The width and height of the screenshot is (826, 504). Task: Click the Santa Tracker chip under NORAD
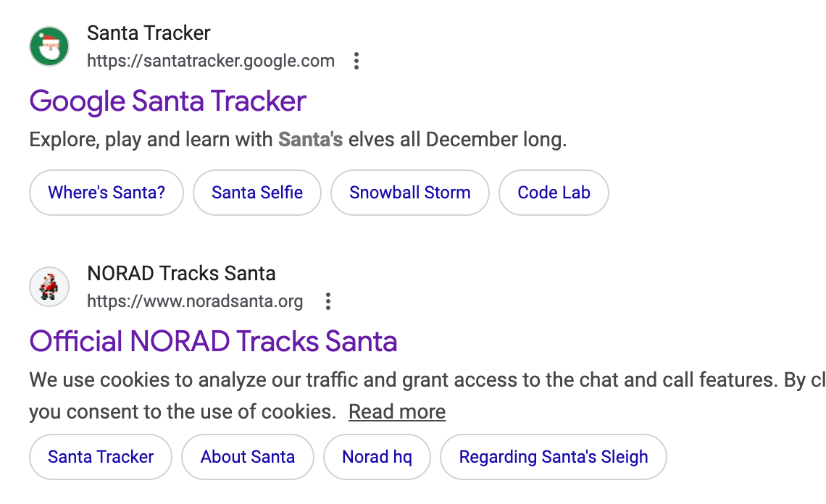pos(101,457)
